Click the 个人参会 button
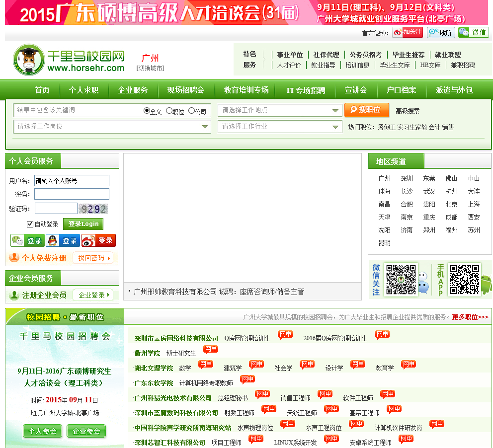This screenshot has height=448, width=493. [x=42, y=431]
